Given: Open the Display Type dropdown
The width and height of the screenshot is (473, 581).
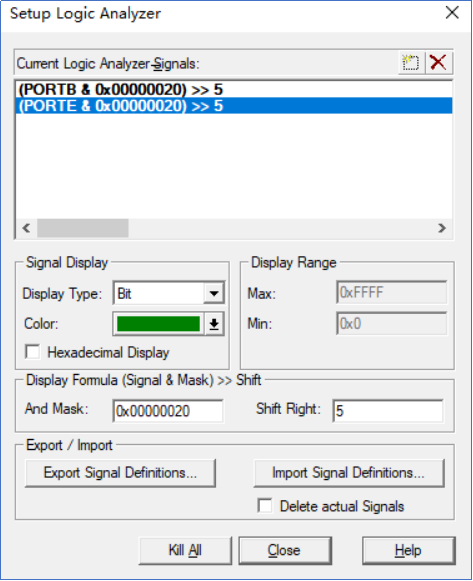Looking at the screenshot, I should click(214, 293).
